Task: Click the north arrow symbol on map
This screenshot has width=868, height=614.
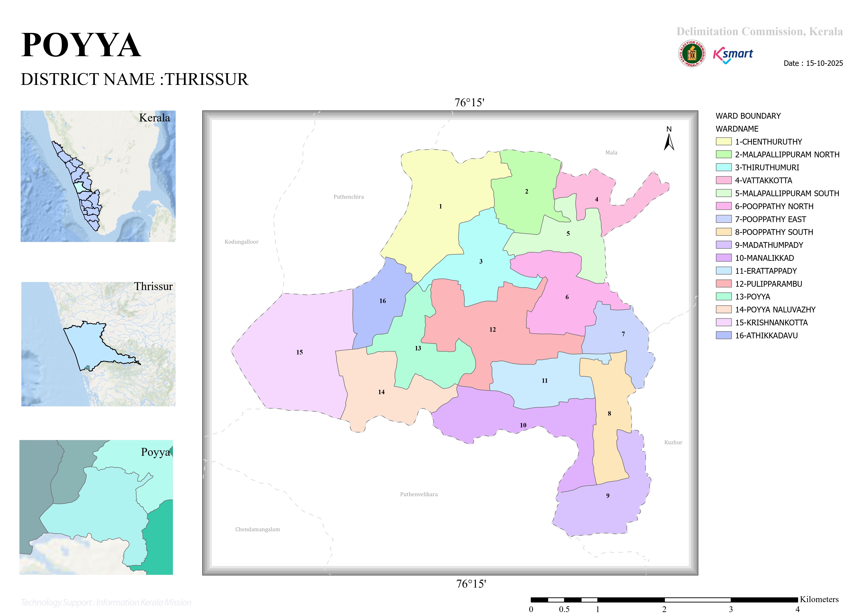Action: (669, 138)
